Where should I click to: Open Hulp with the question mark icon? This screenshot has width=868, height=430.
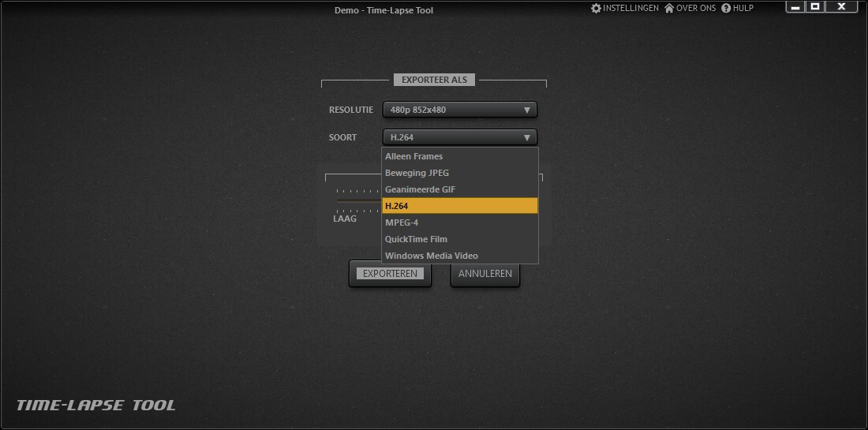pos(726,9)
